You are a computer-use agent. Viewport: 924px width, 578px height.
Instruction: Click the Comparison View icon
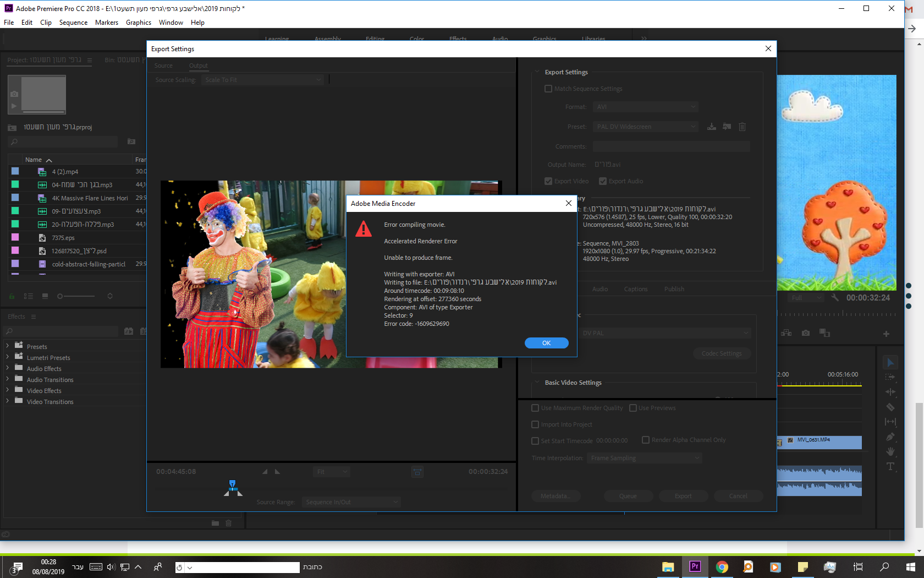coord(824,333)
